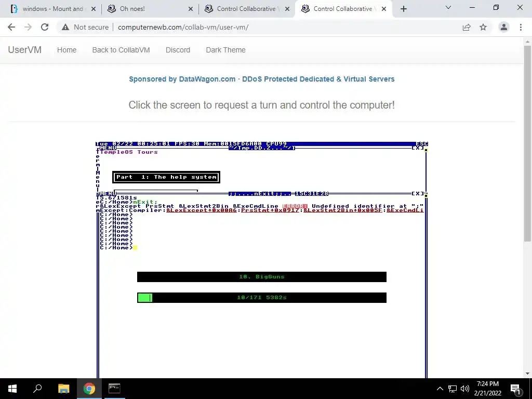Open the notification center icon
Screen dimensions: 532x399
click(515, 389)
